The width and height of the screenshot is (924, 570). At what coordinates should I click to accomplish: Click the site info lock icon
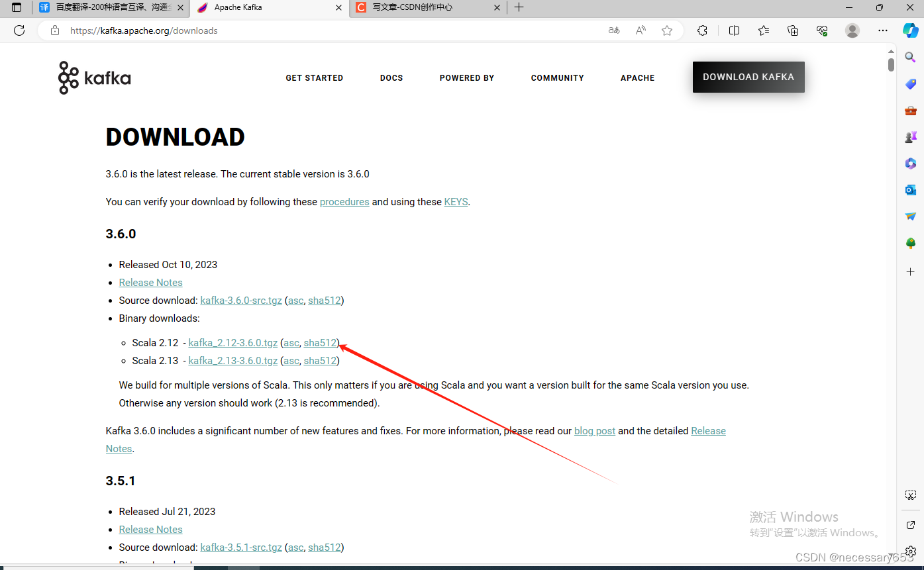point(55,30)
